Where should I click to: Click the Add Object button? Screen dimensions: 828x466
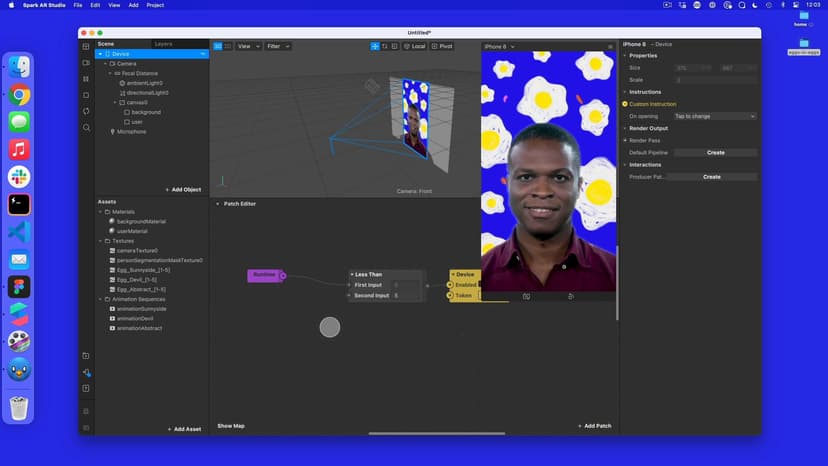pyautogui.click(x=183, y=190)
